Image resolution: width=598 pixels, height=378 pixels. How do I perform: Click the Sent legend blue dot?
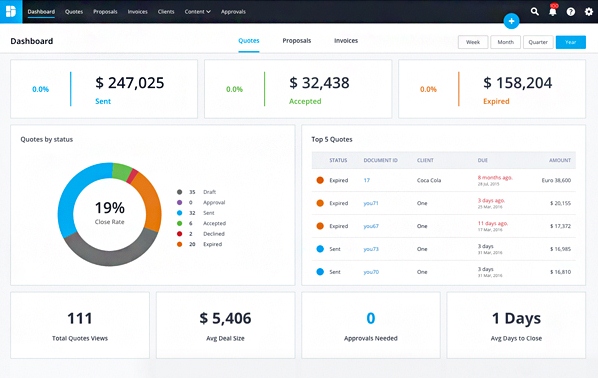pyautogui.click(x=180, y=213)
